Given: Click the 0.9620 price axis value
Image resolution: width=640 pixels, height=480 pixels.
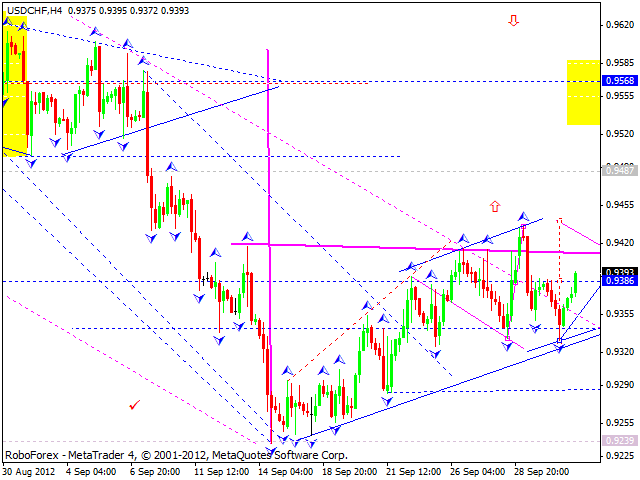Looking at the screenshot, I should click(x=620, y=25).
